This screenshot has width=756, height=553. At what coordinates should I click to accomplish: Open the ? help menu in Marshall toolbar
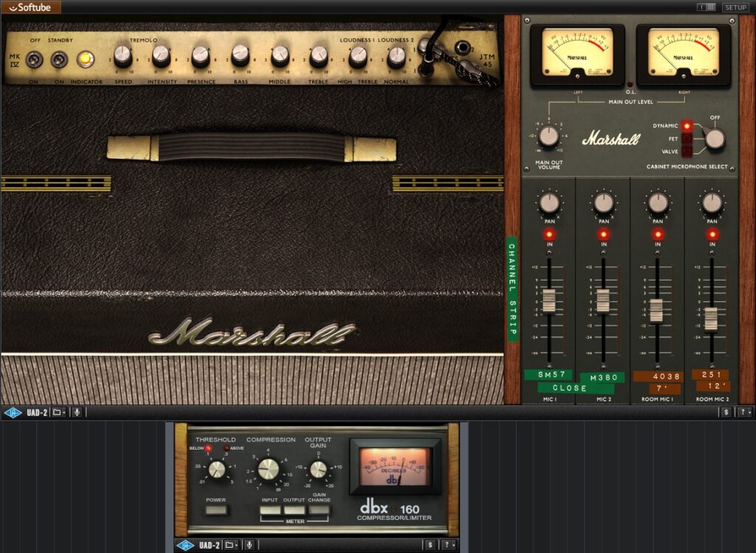pyautogui.click(x=744, y=412)
